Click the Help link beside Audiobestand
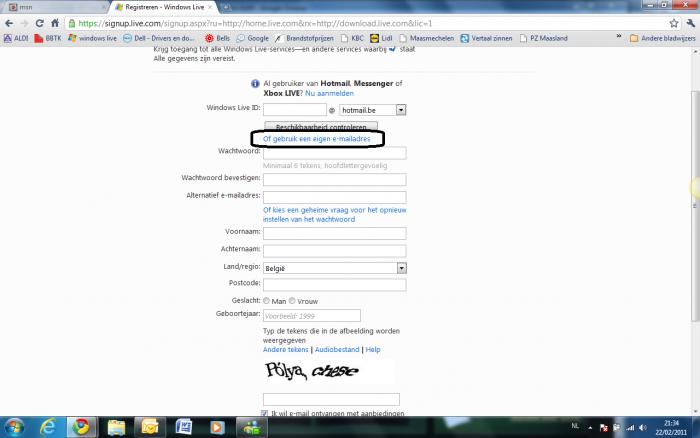Screen dimensions: 700x438 [x=373, y=350]
